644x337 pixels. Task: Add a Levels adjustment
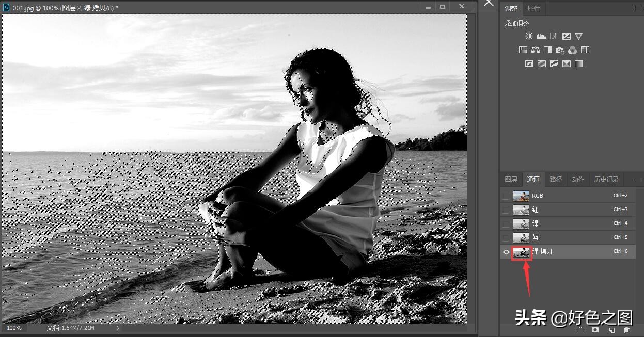[541, 36]
